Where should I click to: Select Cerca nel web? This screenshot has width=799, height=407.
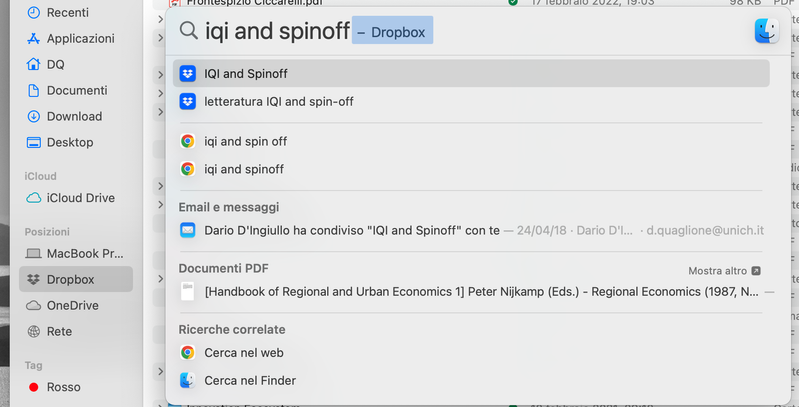(244, 352)
